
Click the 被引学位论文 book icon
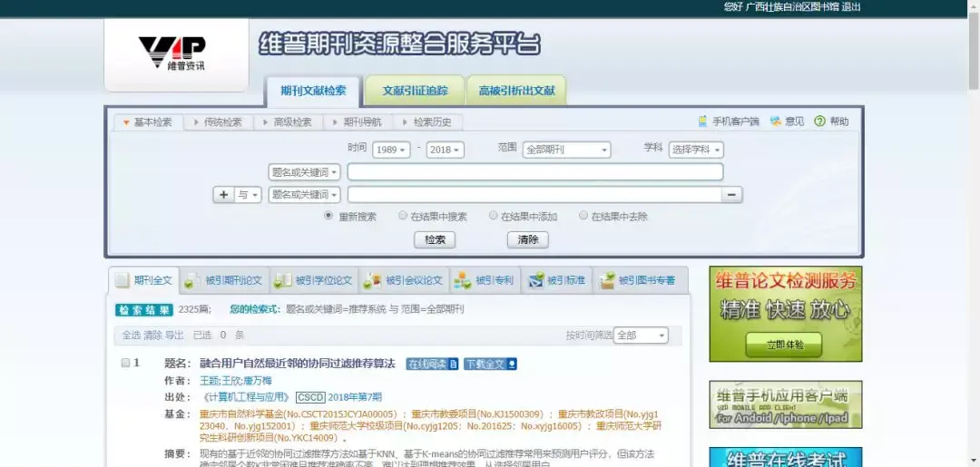283,281
